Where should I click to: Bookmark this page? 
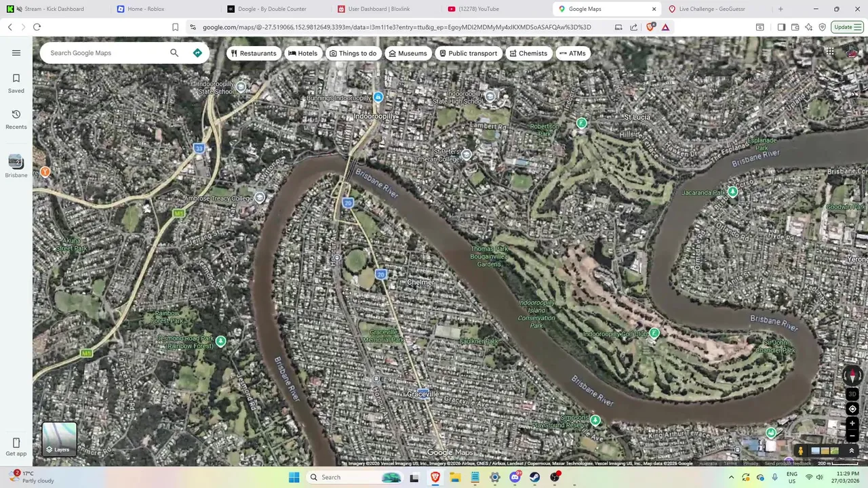point(175,27)
